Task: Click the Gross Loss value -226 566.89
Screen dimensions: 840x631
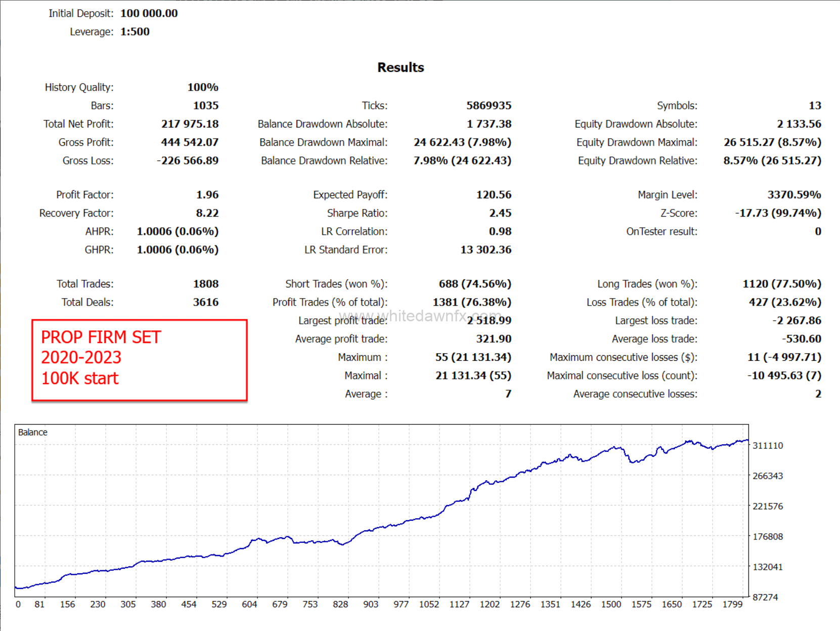Action: [x=187, y=160]
